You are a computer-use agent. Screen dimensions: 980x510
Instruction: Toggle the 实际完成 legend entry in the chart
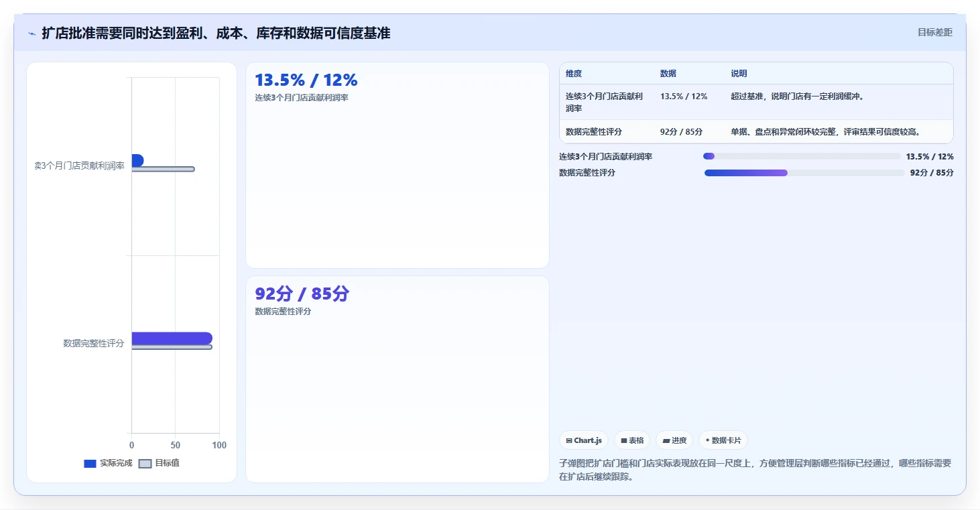click(x=108, y=463)
